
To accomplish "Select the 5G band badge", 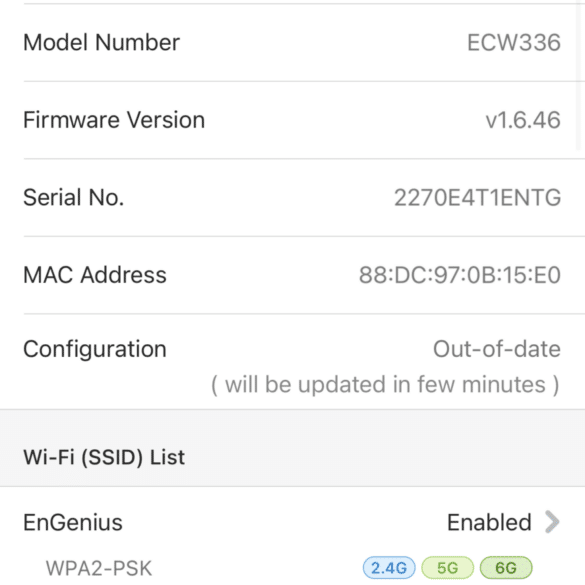I will [447, 568].
